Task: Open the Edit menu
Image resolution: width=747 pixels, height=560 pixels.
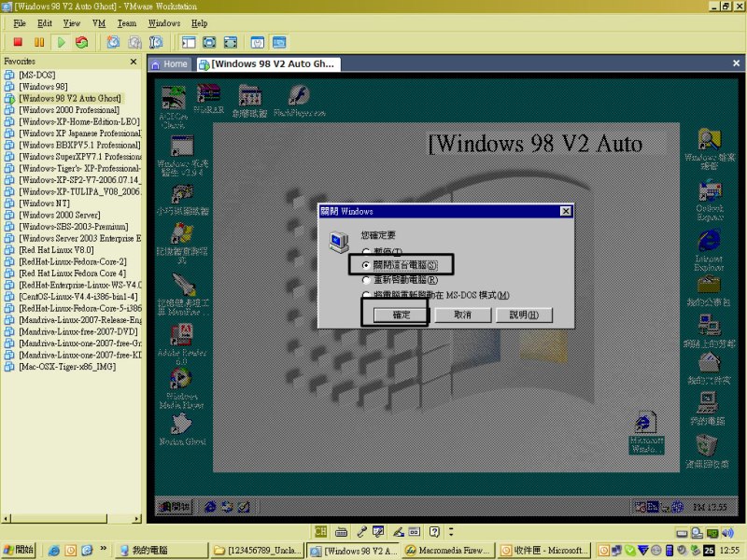Action: tap(45, 23)
